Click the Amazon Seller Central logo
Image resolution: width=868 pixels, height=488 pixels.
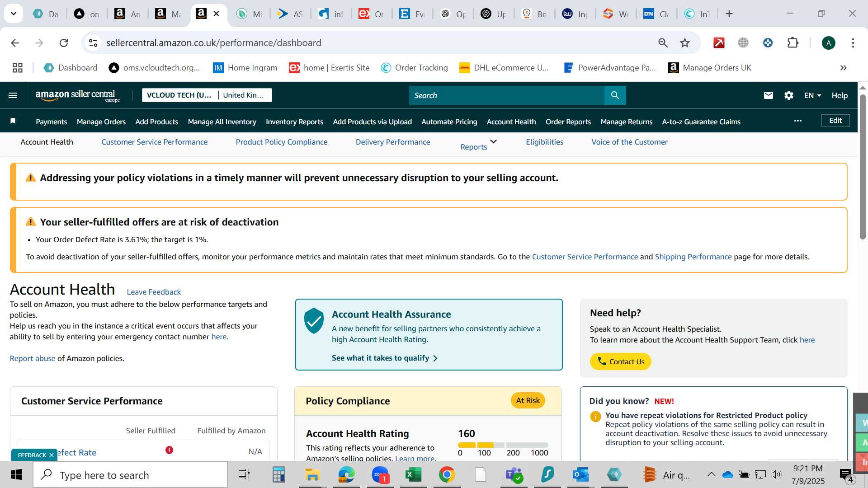click(x=78, y=95)
